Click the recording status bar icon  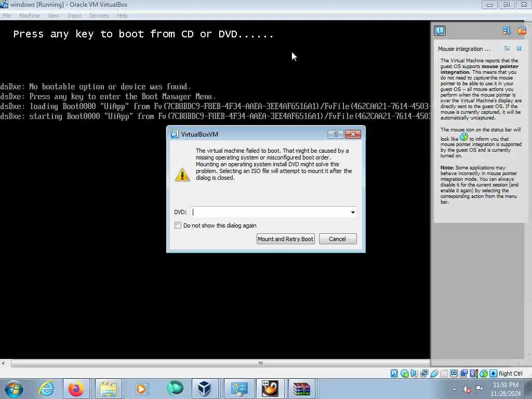point(464,374)
